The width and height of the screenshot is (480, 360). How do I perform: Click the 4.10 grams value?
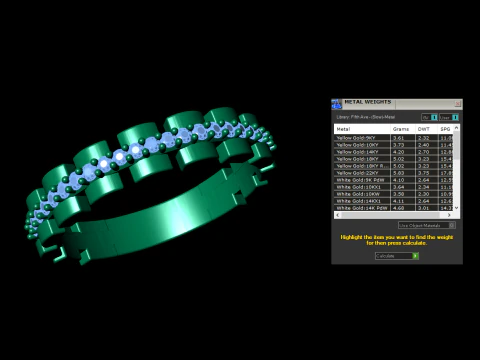(x=399, y=180)
